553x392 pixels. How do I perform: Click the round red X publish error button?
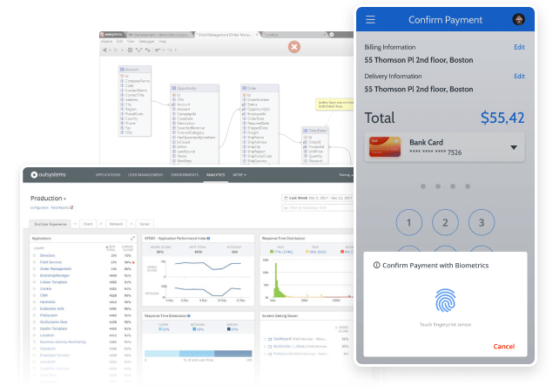[294, 47]
